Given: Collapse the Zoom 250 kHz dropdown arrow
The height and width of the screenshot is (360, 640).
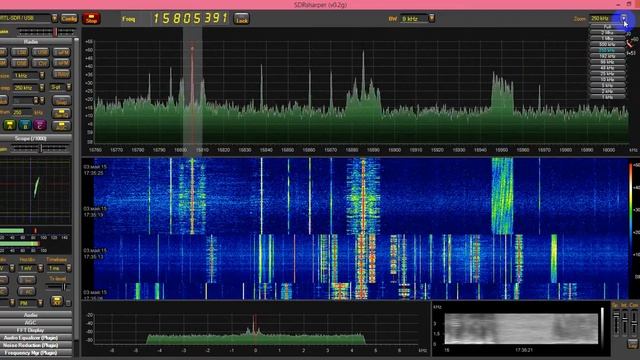Looking at the screenshot, I should click(x=624, y=18).
